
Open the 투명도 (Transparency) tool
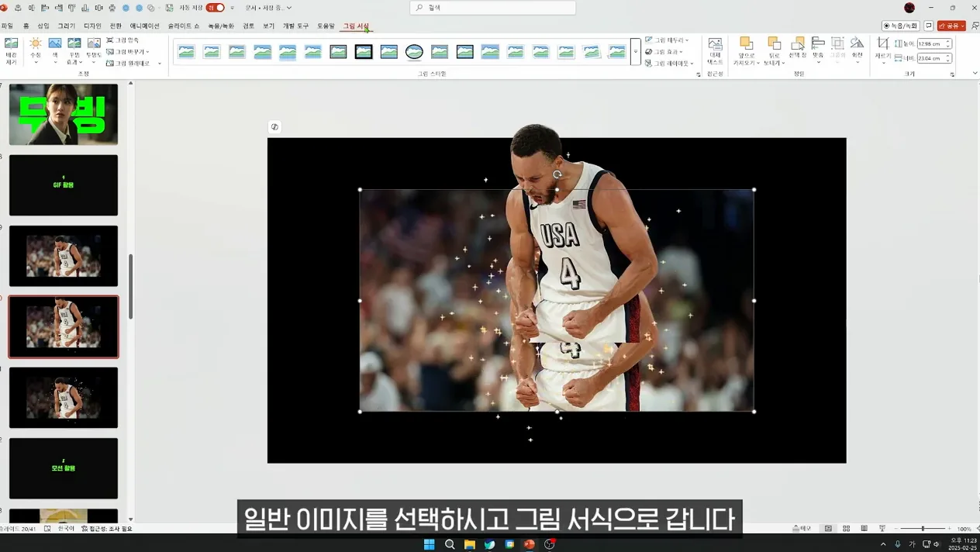[94, 51]
